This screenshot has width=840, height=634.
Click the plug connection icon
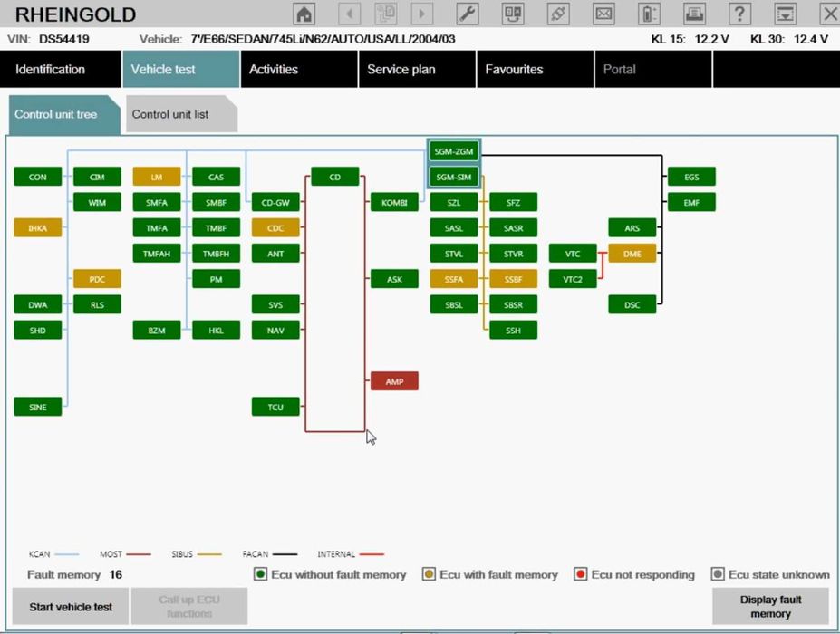pyautogui.click(x=557, y=14)
